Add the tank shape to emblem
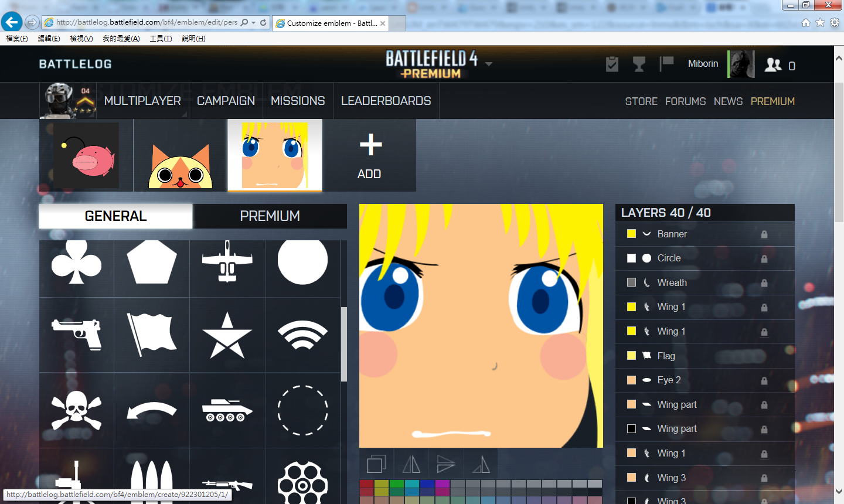Viewport: 844px width, 504px height. tap(227, 410)
